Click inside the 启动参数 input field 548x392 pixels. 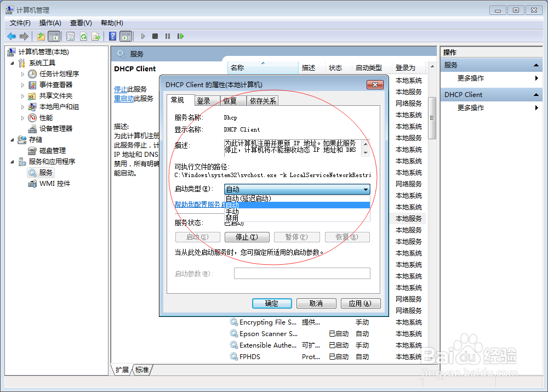[x=302, y=273]
